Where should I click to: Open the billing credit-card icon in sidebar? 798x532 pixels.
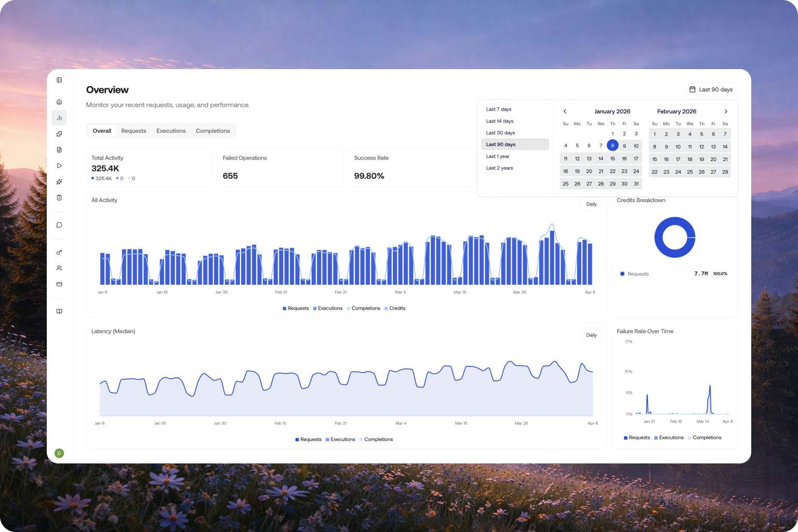59,284
